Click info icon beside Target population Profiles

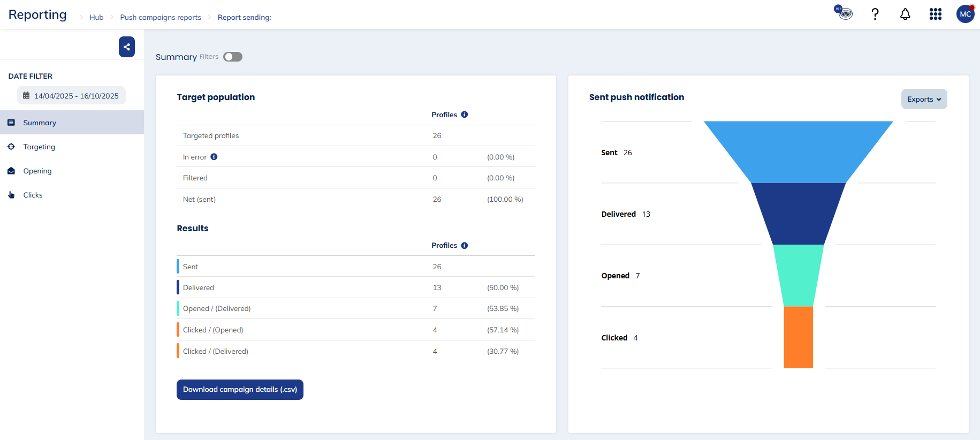point(465,115)
